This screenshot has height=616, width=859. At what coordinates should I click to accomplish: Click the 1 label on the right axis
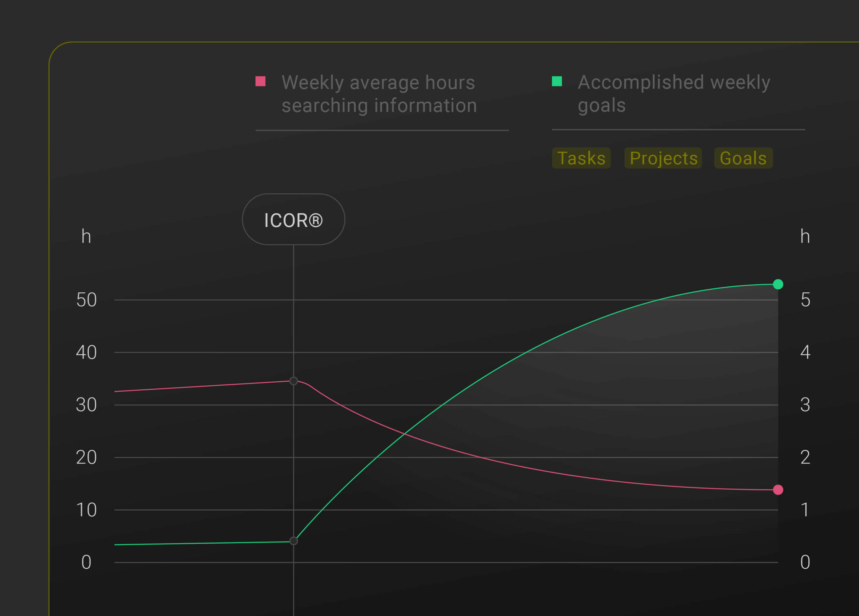point(805,510)
